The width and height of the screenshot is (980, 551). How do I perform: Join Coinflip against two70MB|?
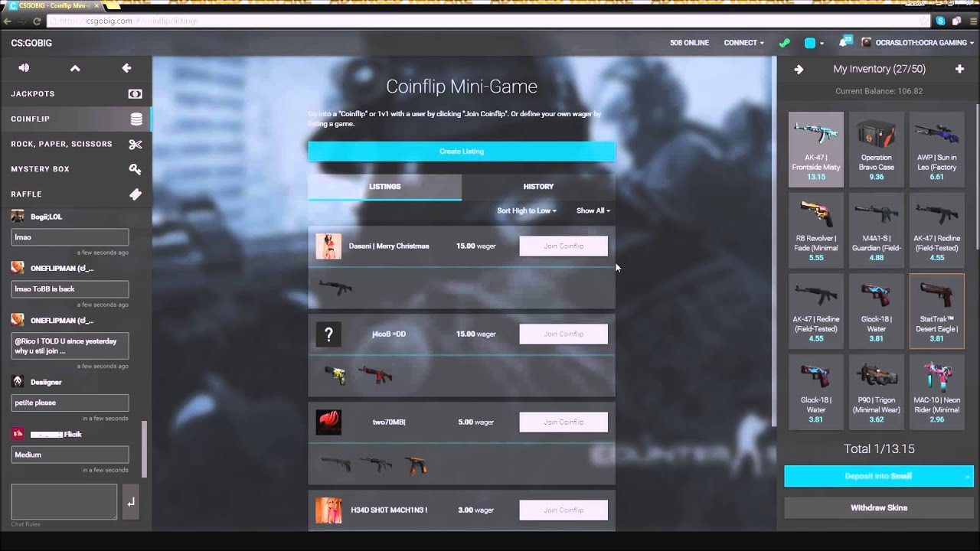click(x=563, y=422)
